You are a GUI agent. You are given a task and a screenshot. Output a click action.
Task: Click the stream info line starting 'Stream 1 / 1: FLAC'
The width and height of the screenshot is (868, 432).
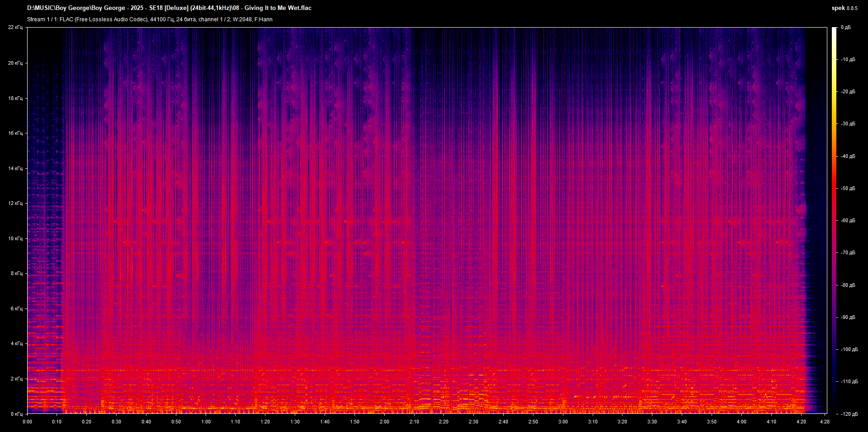[x=150, y=19]
